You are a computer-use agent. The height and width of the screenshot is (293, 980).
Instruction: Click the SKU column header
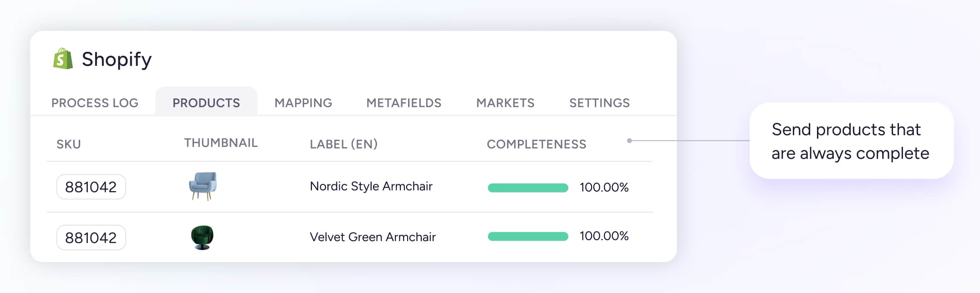(69, 144)
